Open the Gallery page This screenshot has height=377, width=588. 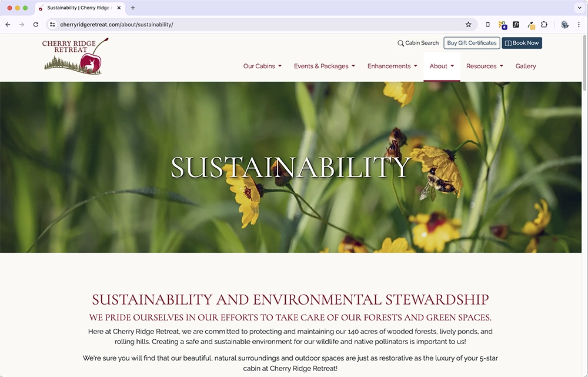point(526,66)
